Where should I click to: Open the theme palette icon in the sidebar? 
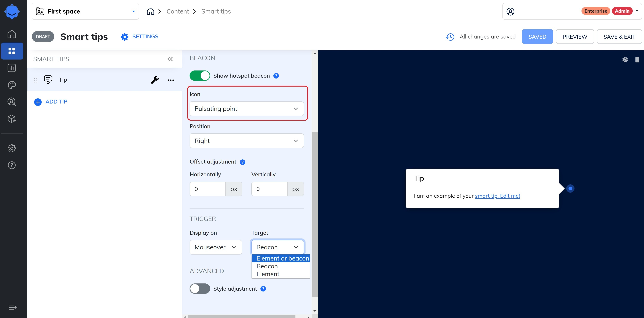tap(12, 85)
